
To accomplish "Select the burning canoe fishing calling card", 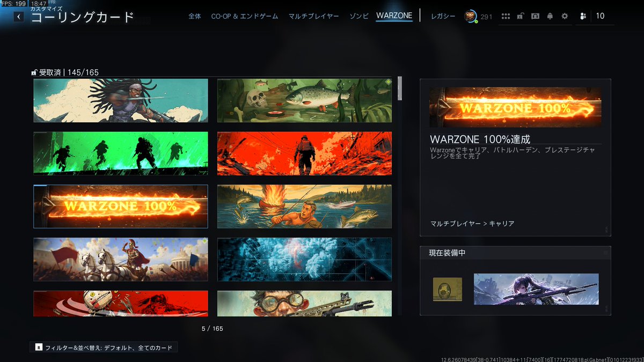I will [304, 206].
